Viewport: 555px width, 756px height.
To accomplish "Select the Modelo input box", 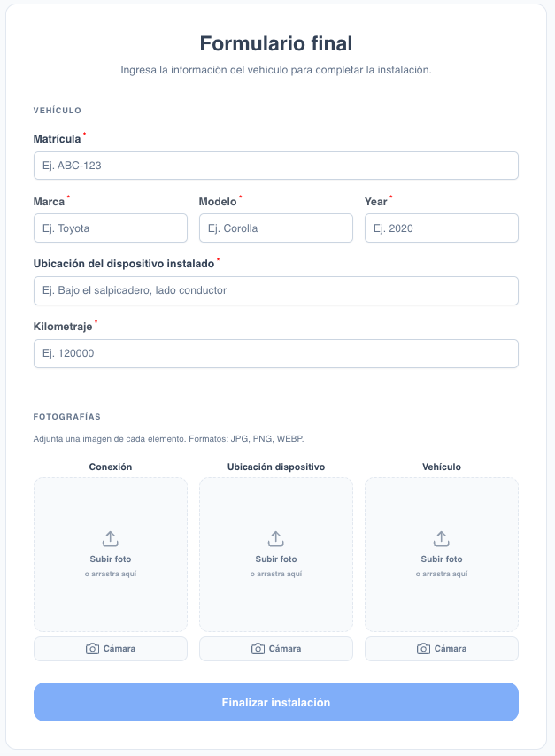I will point(275,228).
